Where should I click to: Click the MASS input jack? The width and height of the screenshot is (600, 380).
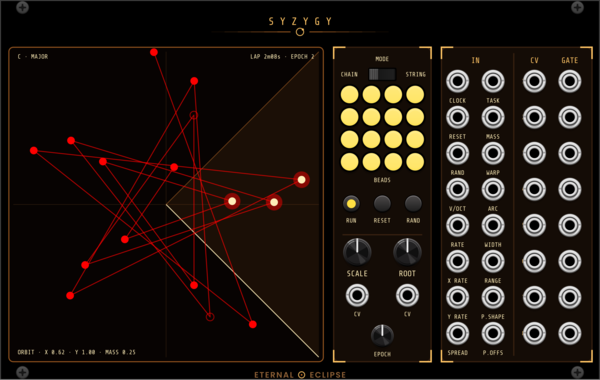(493, 117)
